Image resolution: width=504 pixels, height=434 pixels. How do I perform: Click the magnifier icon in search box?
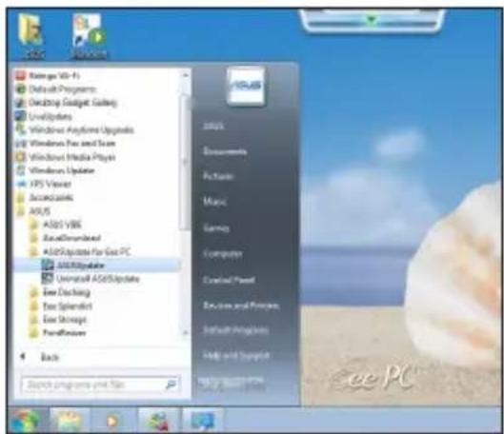coord(171,385)
